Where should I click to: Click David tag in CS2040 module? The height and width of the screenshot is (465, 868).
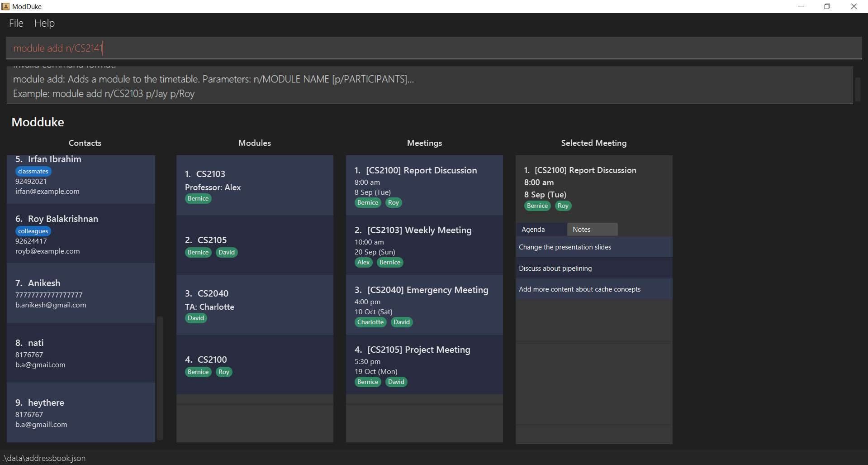(196, 318)
